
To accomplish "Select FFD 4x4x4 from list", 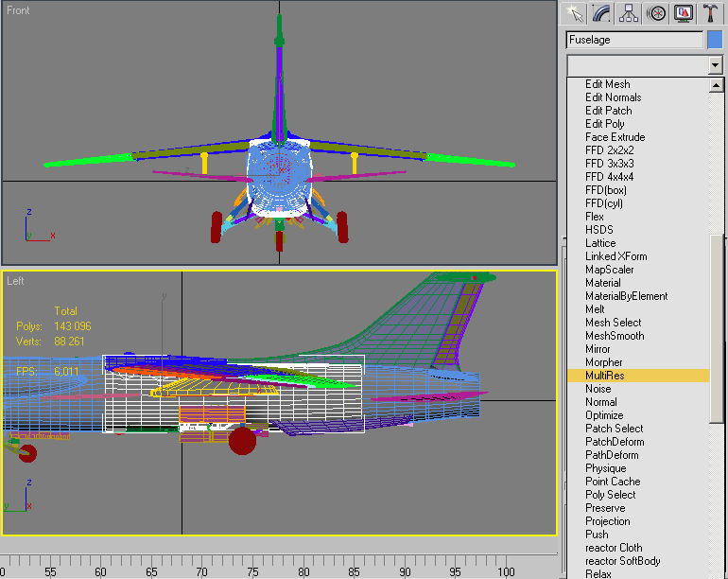I will click(610, 177).
